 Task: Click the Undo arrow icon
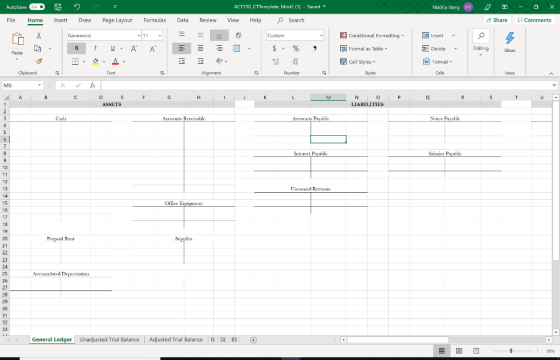pos(77,7)
